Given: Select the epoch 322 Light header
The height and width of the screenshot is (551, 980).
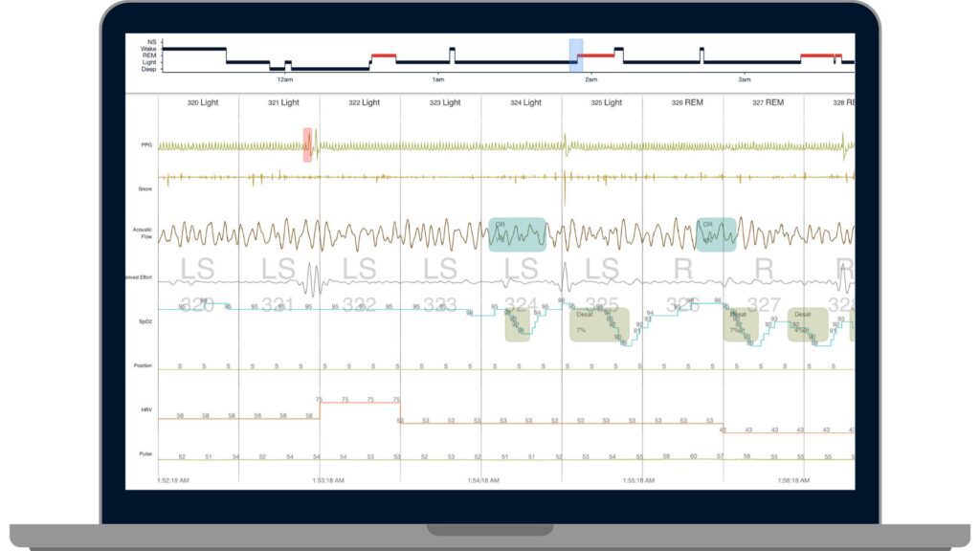Looking at the screenshot, I should (364, 102).
